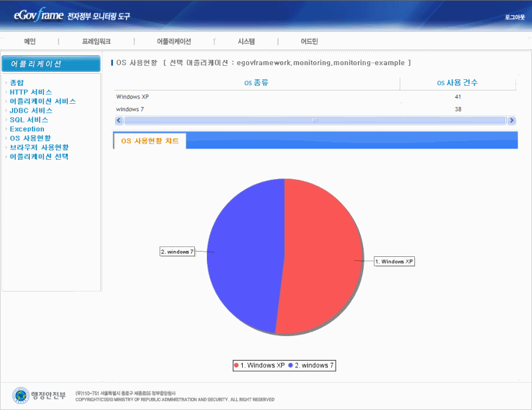Screen dimensions: 532x410
Task: Go to Exception in the sidebar
Action: coord(27,129)
